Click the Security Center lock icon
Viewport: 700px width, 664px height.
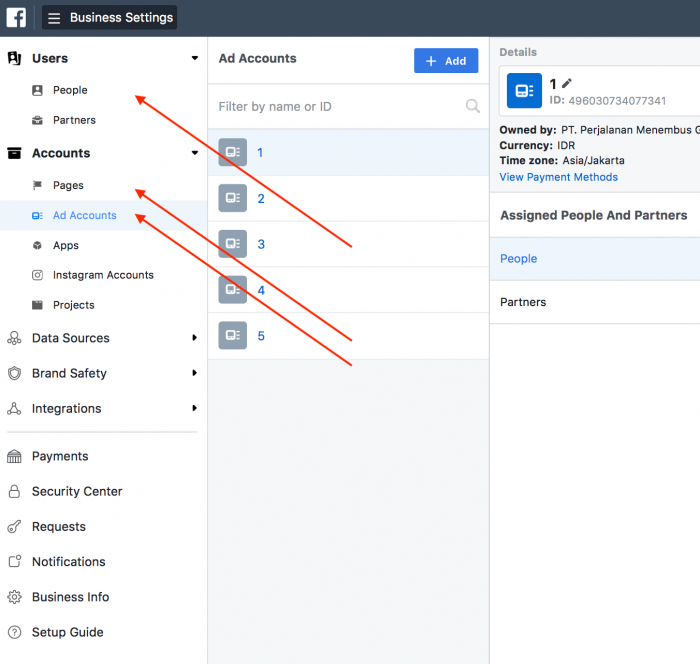coord(14,492)
